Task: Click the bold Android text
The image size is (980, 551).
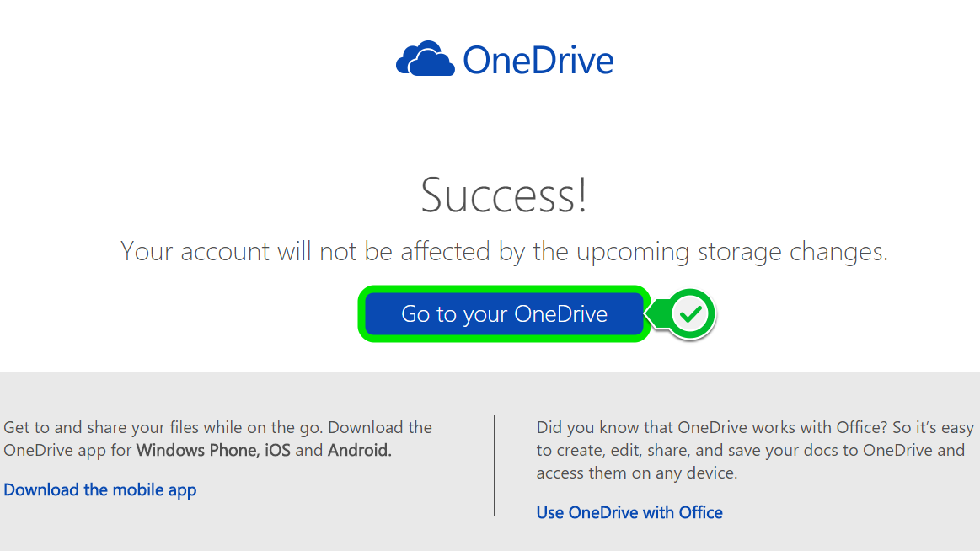Action: (359, 450)
